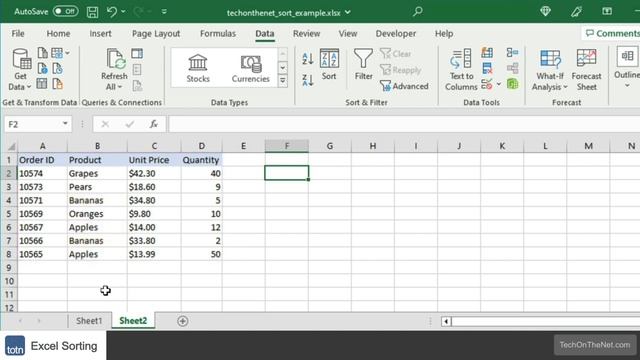This screenshot has width=640, height=360.
Task: Switch to Sheet1 tab
Action: (89, 321)
